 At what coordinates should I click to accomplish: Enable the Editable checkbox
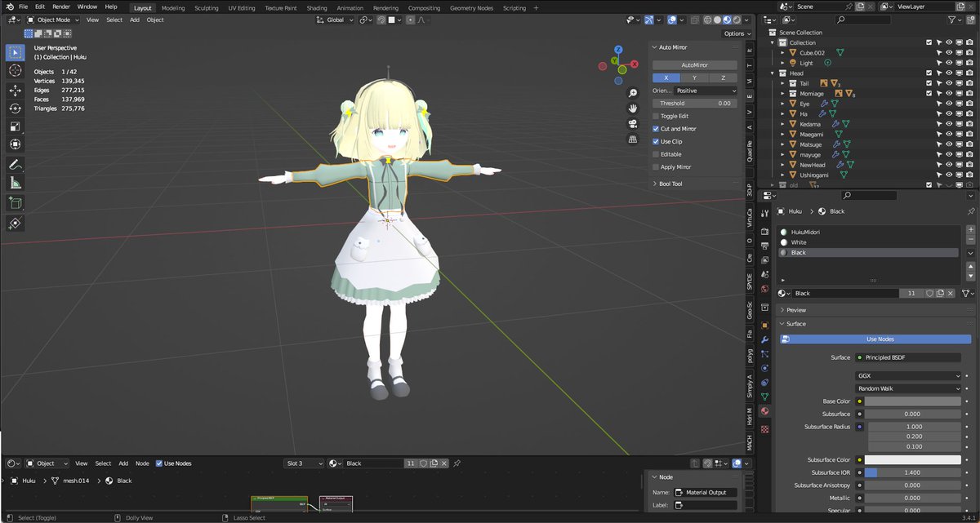[656, 154]
